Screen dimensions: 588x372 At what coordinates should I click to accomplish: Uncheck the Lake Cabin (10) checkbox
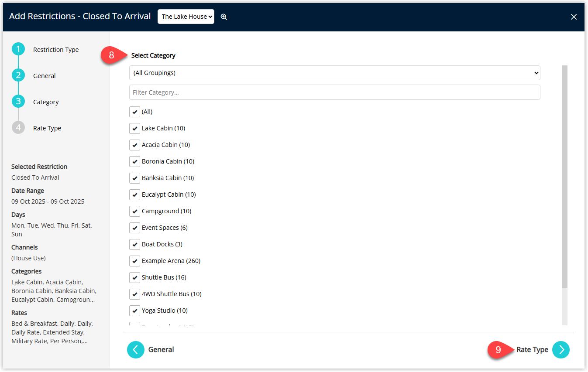pyautogui.click(x=134, y=128)
